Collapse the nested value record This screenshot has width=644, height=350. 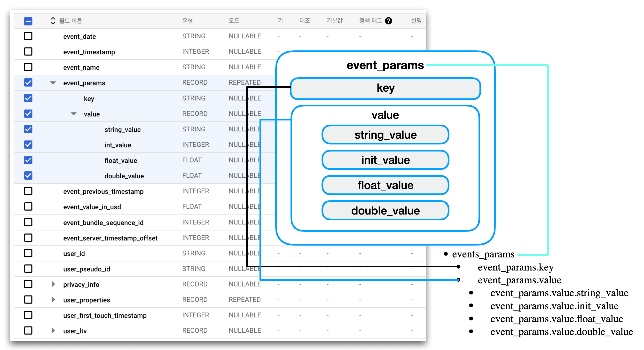[x=73, y=114]
